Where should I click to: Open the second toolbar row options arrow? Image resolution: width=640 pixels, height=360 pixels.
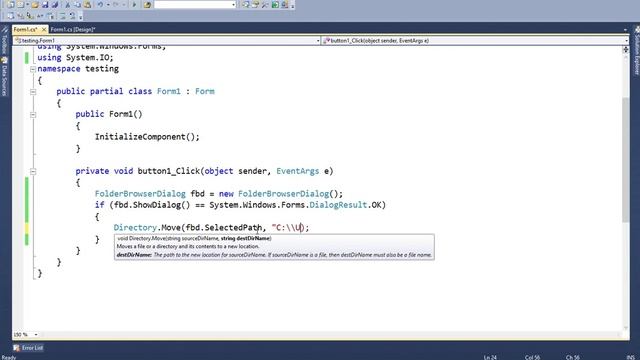[80, 17]
